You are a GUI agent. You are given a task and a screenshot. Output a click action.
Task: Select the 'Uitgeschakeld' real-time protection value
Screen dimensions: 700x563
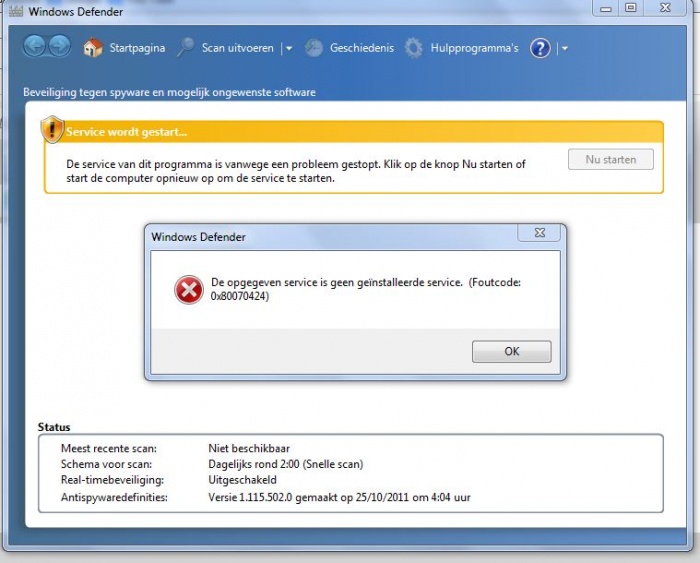pos(242,480)
